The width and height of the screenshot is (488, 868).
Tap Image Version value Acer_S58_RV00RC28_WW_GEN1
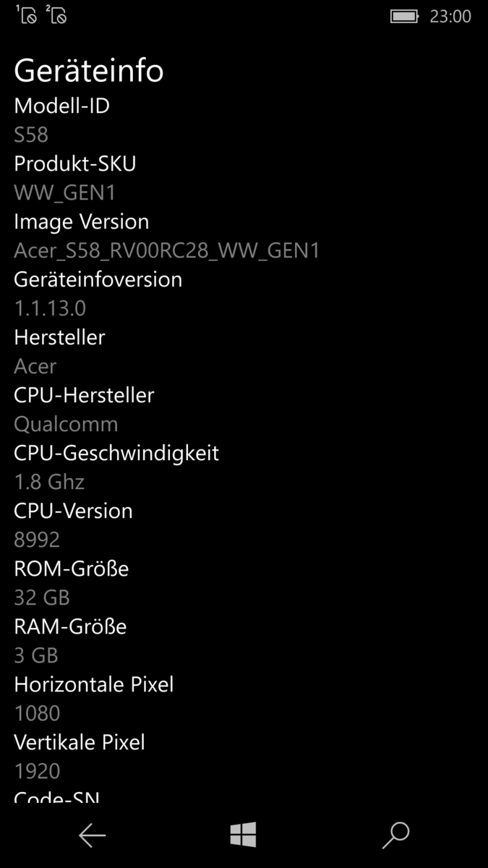[x=167, y=251]
